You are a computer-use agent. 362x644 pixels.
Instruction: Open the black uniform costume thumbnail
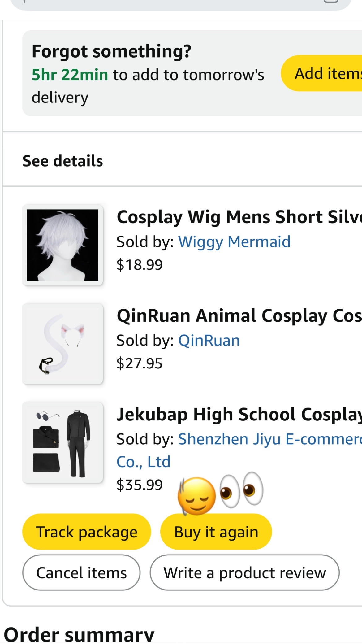click(x=62, y=442)
